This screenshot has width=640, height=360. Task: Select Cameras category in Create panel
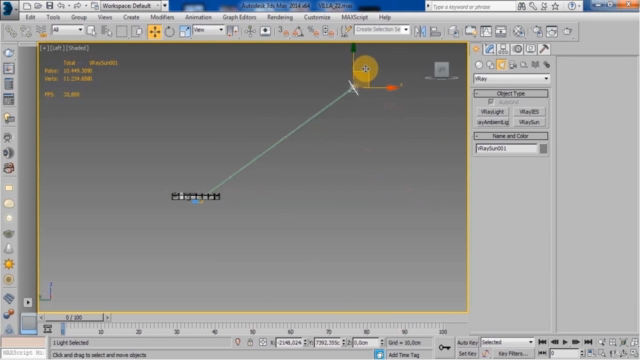click(x=513, y=64)
